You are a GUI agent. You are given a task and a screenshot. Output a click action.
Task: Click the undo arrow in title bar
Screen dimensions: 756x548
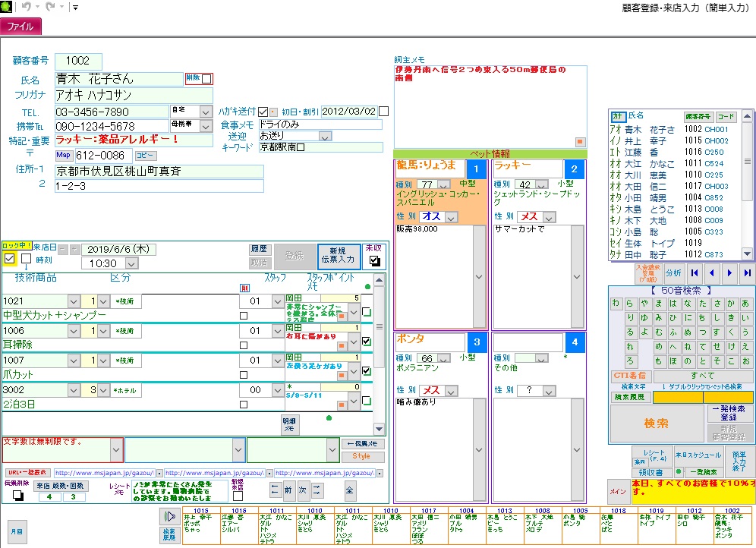click(27, 7)
